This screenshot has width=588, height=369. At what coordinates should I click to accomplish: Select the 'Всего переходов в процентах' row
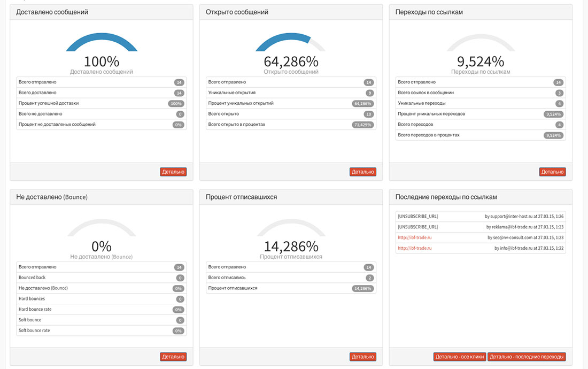pyautogui.click(x=481, y=135)
